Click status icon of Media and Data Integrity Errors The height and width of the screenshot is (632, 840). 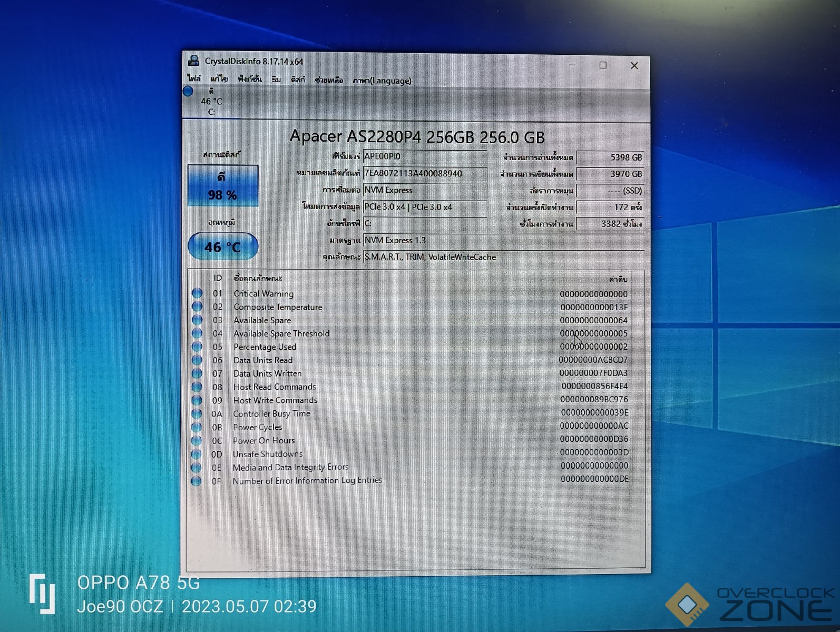196,467
